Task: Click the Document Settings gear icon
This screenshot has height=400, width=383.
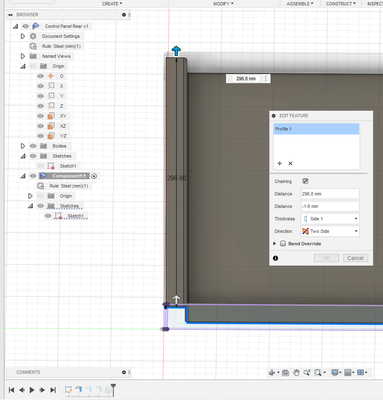Action: (33, 36)
